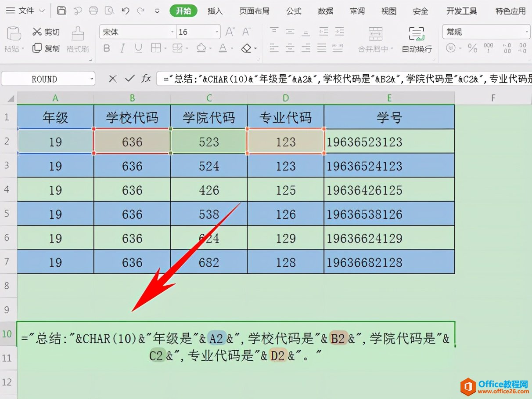This screenshot has height=399, width=532.
Task: Toggle Italic formatting
Action: click(122, 48)
